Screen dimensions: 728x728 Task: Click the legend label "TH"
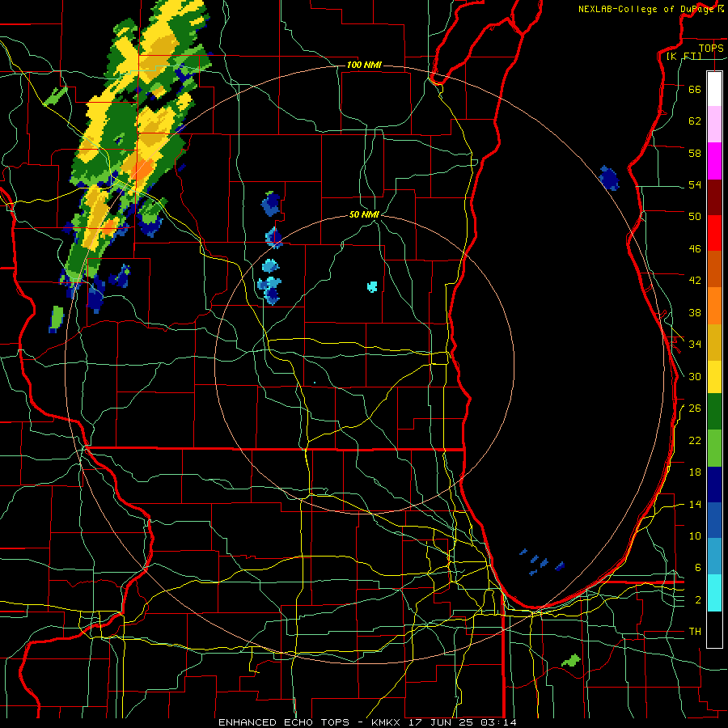point(695,632)
